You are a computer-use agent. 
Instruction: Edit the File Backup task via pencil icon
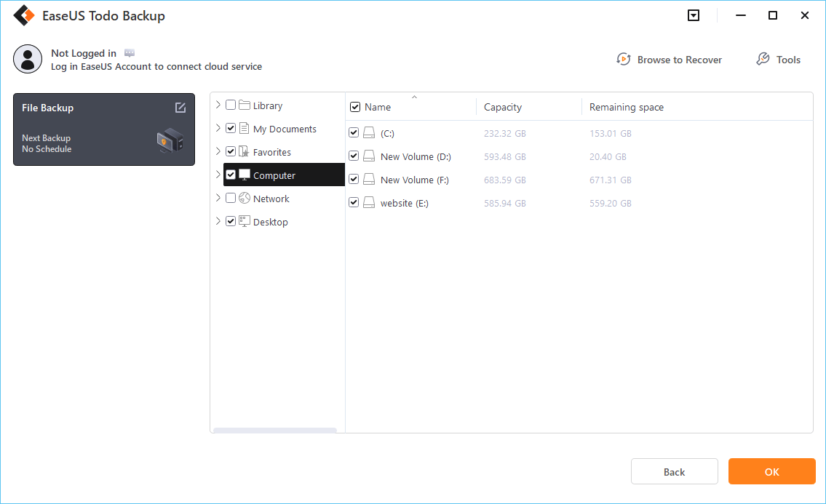[x=180, y=108]
